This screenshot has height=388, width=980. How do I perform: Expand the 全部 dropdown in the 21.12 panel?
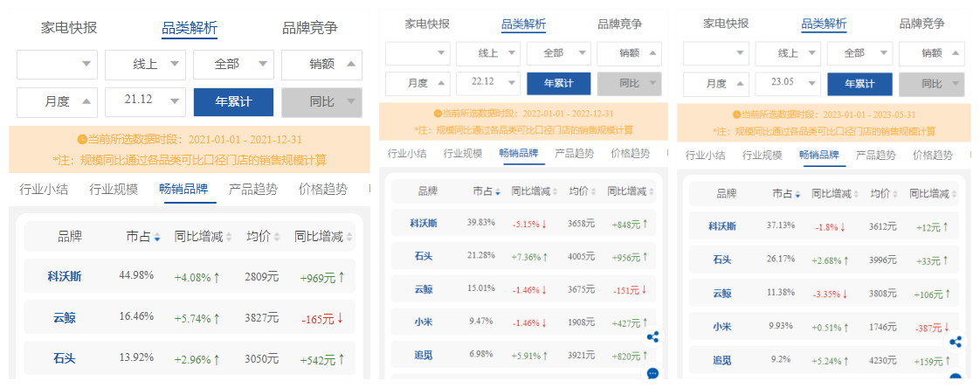tap(233, 64)
